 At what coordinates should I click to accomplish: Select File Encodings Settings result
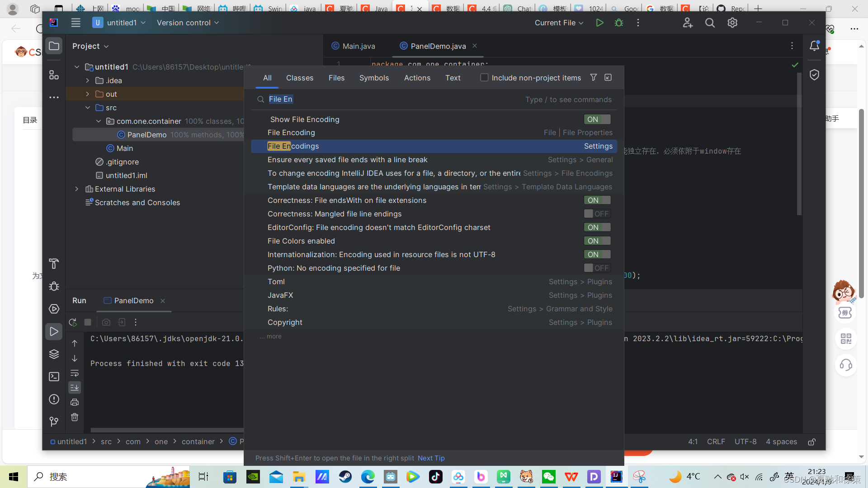click(x=434, y=146)
